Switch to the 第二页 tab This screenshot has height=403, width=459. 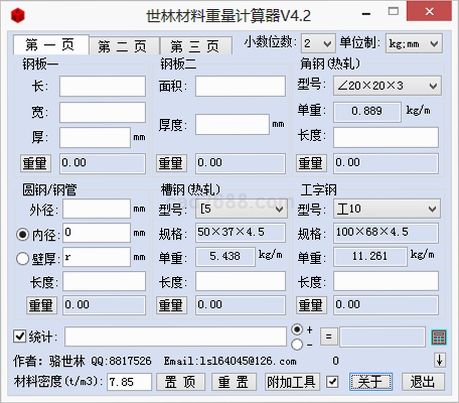(x=124, y=46)
